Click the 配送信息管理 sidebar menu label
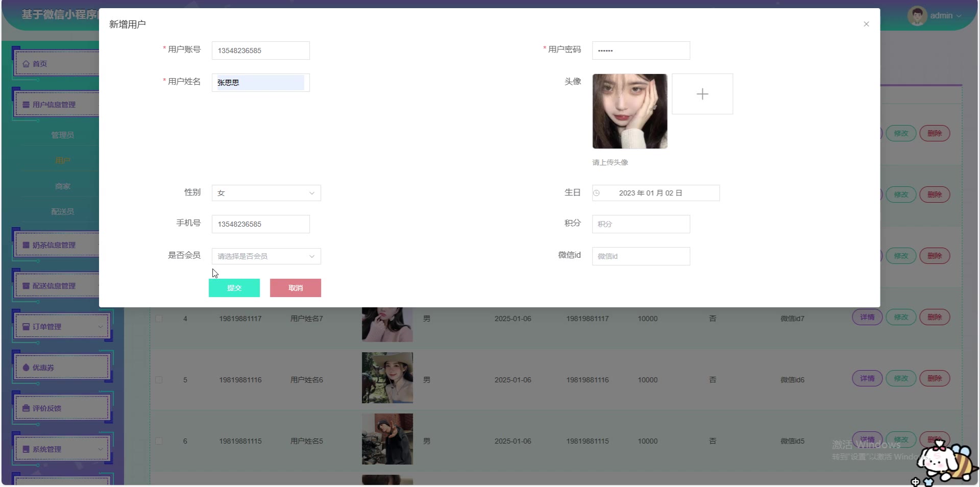This screenshot has width=980, height=487. (54, 286)
